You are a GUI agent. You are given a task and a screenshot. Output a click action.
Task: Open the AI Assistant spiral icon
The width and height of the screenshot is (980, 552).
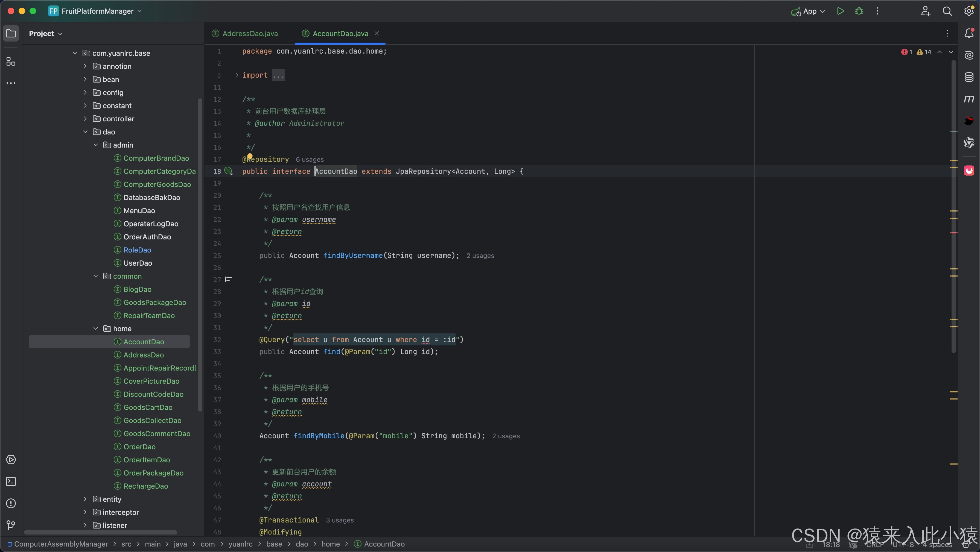point(969,55)
